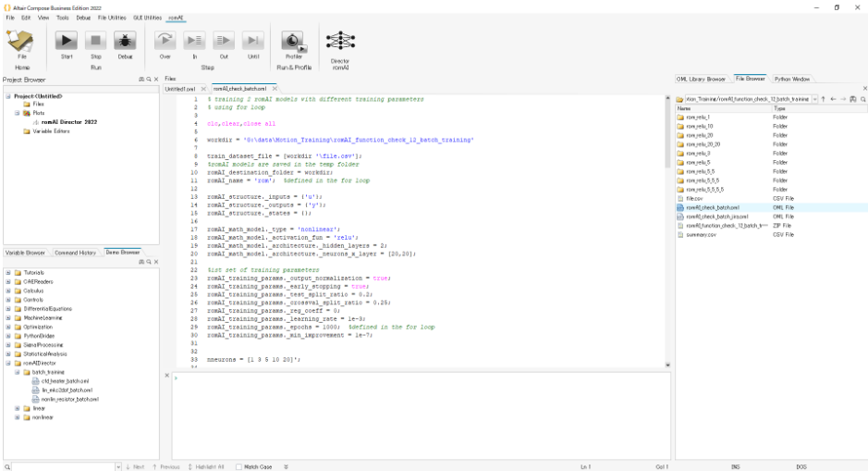The image size is (868, 471).
Task: Sort File Browser by Type column
Action: click(x=819, y=108)
